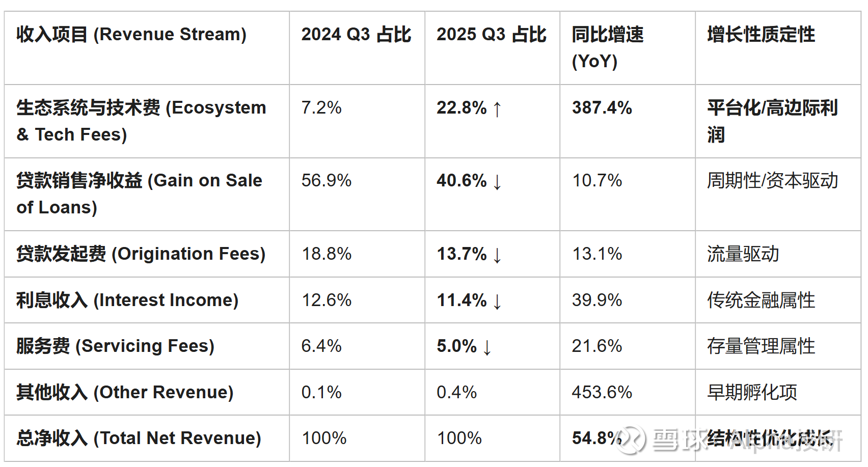The image size is (868, 467).
Task: Click the 387.4% YoY growth cell
Action: click(602, 108)
